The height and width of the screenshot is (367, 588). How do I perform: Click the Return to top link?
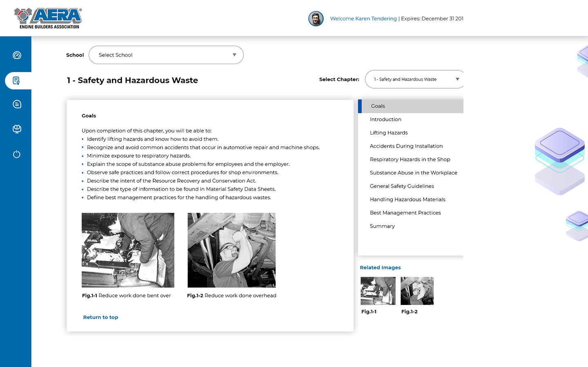(100, 317)
